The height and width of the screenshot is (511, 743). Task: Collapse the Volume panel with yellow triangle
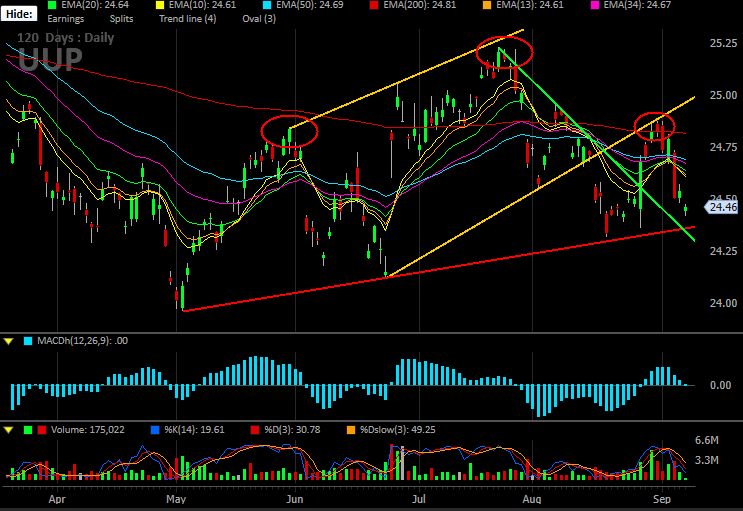[8, 430]
